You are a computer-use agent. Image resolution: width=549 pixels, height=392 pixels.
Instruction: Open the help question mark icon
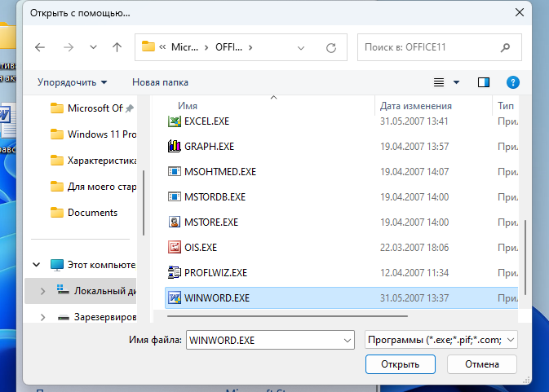(x=513, y=82)
